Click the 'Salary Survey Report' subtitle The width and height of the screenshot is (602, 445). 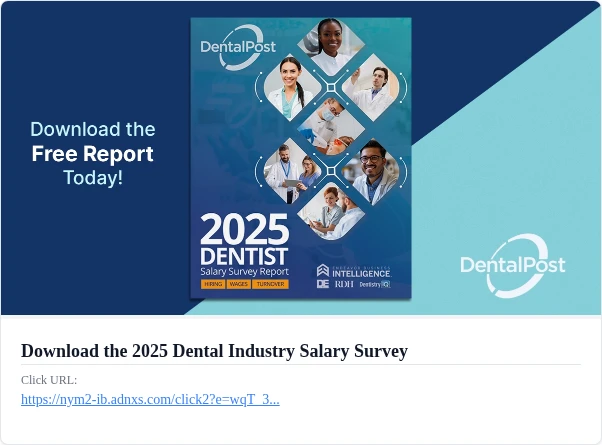244,272
